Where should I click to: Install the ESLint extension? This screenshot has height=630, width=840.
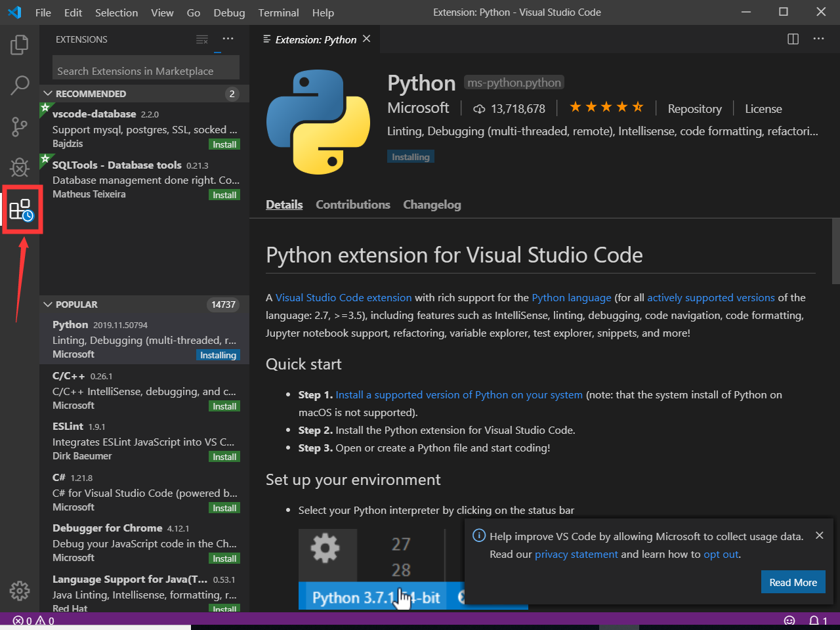[x=224, y=456]
